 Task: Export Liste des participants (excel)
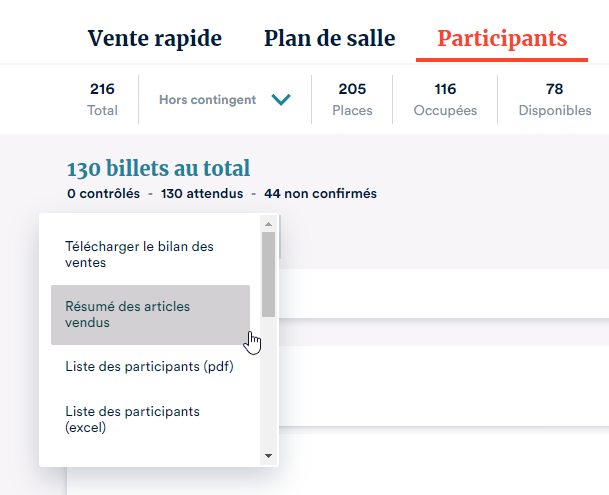pyautogui.click(x=132, y=419)
